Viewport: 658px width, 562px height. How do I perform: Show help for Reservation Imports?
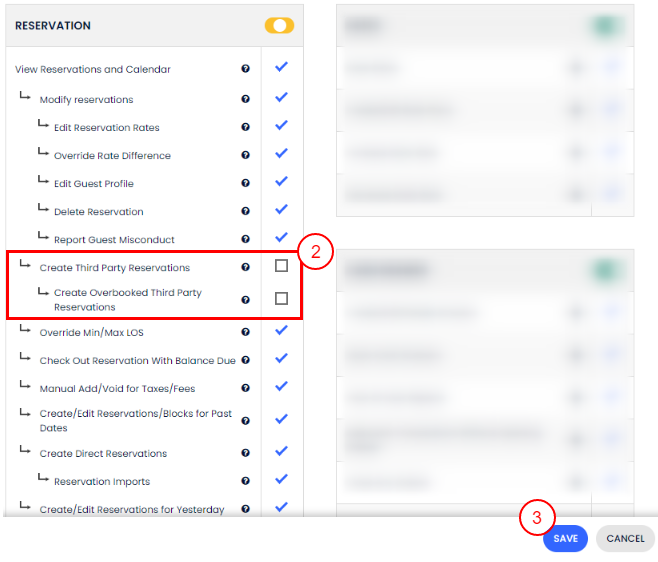point(245,481)
